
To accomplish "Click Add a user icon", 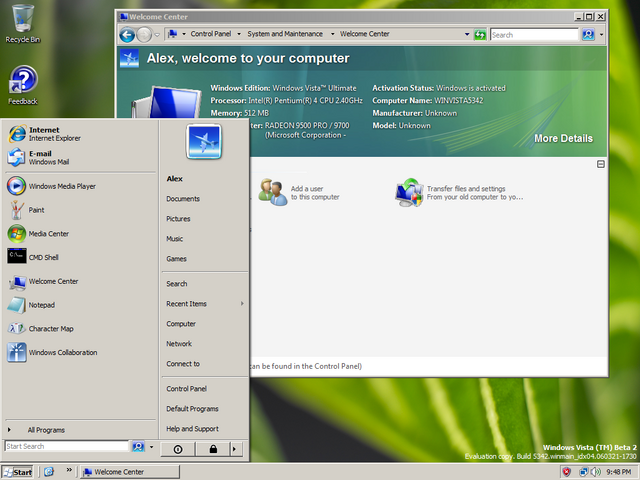I will point(273,192).
